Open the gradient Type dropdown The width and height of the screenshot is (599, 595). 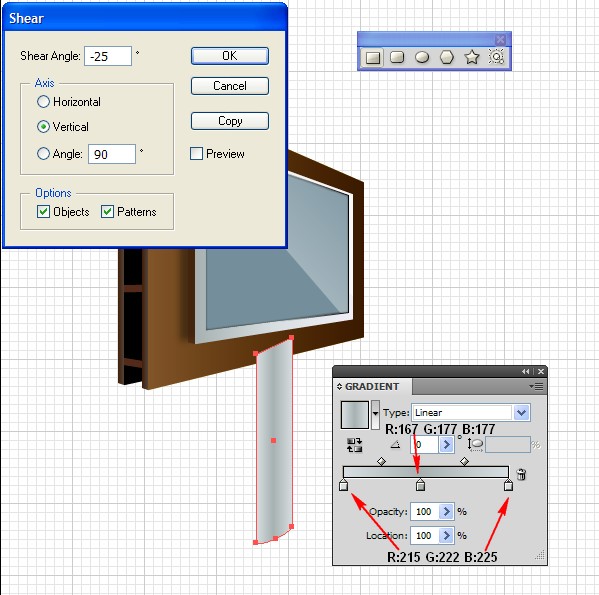click(522, 413)
